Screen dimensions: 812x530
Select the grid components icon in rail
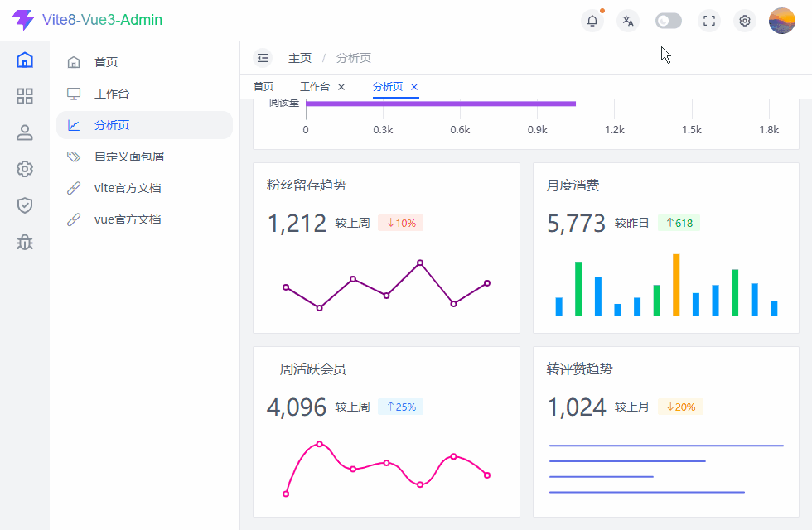pos(25,96)
